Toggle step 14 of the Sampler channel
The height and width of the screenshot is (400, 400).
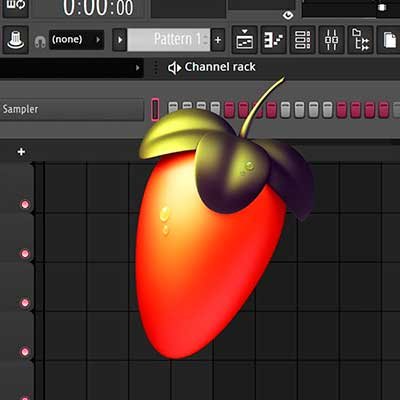click(355, 110)
